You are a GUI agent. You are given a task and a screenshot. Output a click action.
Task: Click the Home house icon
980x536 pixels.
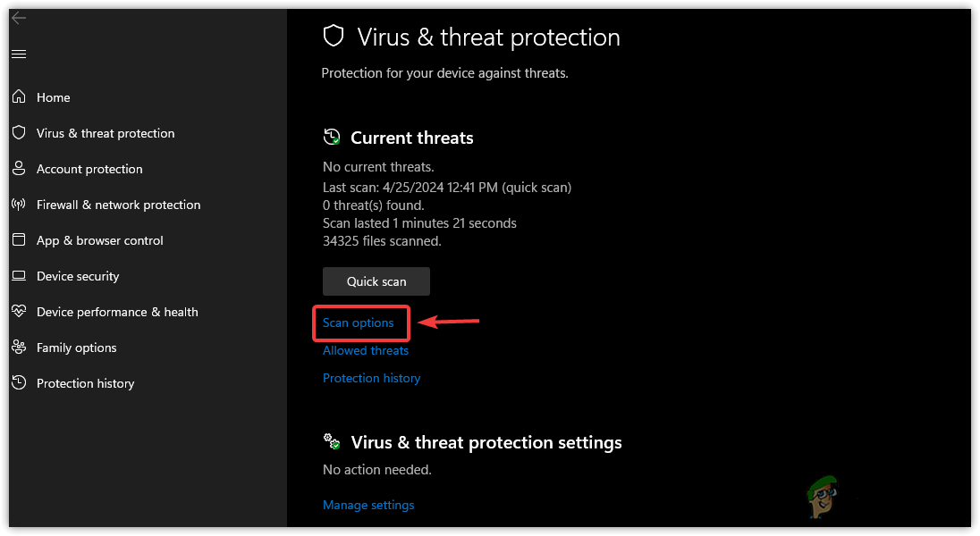click(19, 96)
